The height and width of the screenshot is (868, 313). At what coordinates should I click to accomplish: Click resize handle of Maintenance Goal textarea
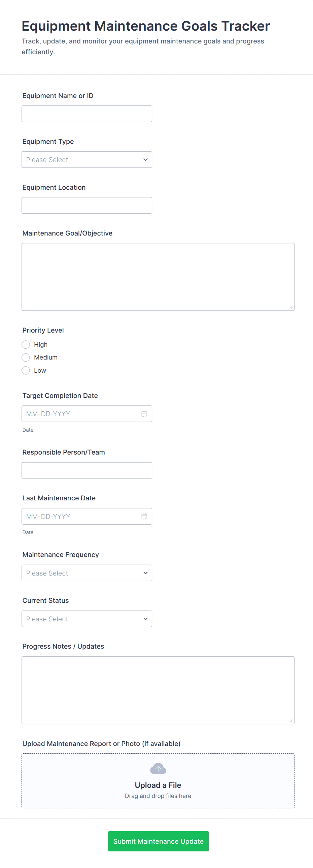[291, 307]
